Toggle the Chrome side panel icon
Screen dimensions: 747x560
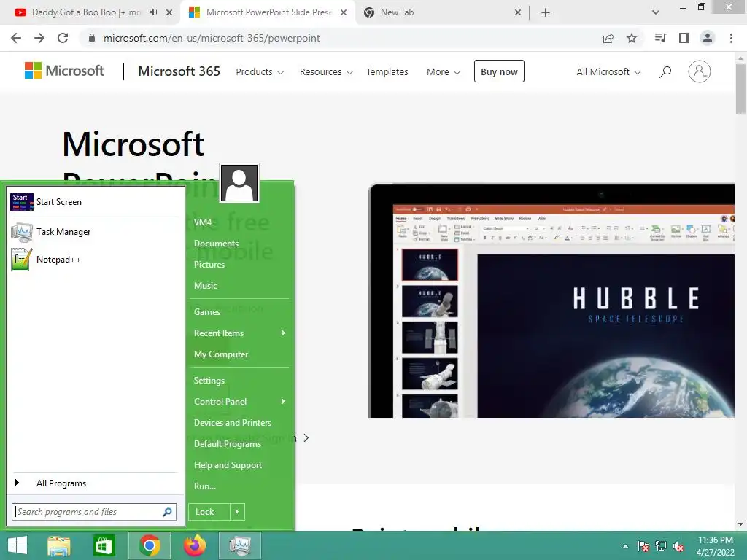(x=684, y=38)
